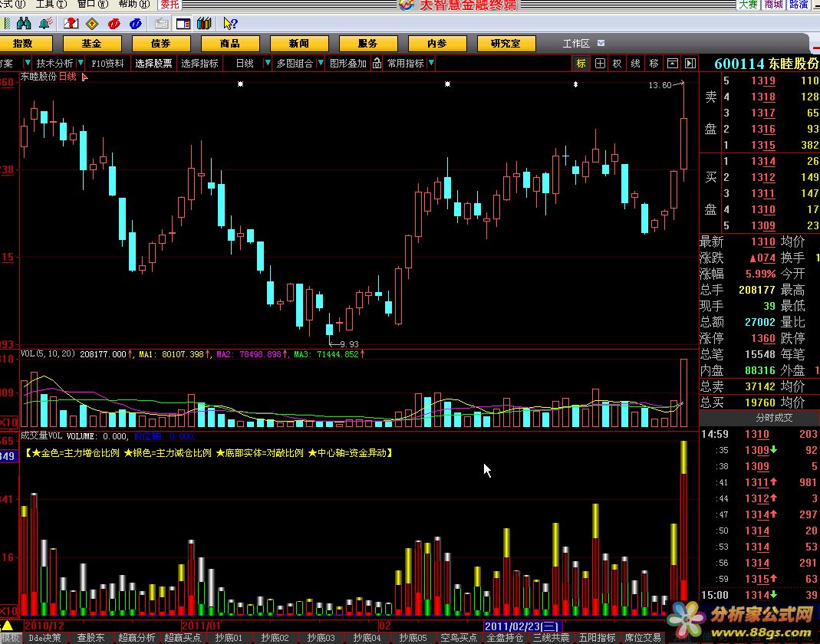Viewport: 820px width, 644px height.
Task: Switch to the 抄底01 bottom tab
Action: (x=229, y=638)
